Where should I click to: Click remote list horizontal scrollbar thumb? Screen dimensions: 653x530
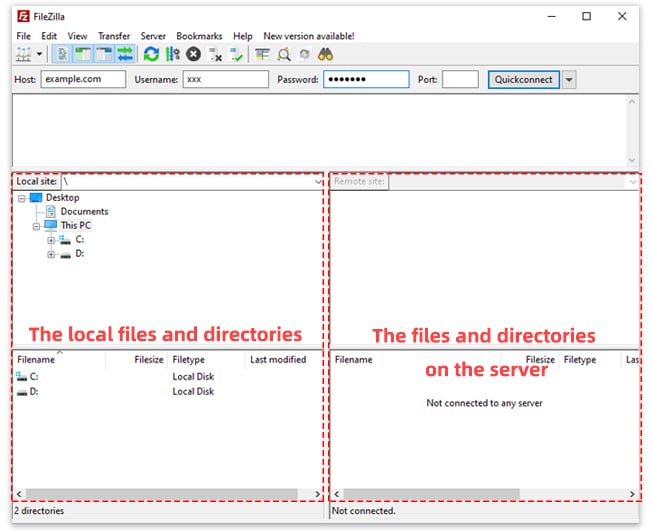pos(431,494)
